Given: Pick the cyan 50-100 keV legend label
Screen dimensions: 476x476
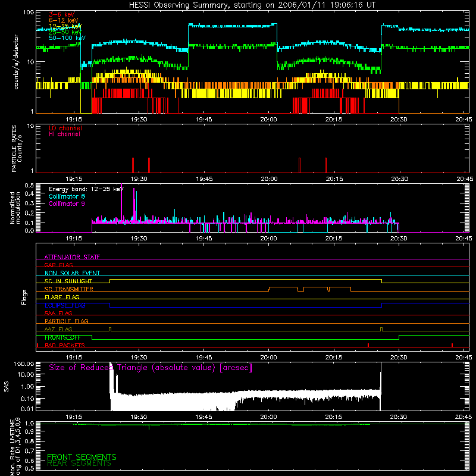Looking at the screenshot, I should point(67,38).
